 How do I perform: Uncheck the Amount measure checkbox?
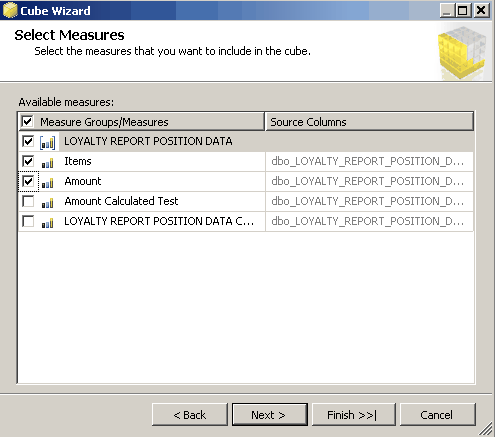pos(28,181)
